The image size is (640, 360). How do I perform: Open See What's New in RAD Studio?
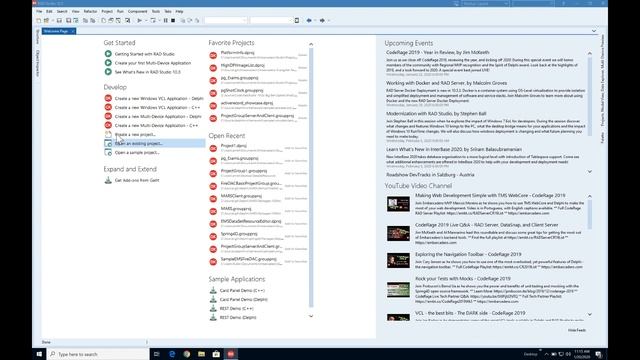(147, 72)
